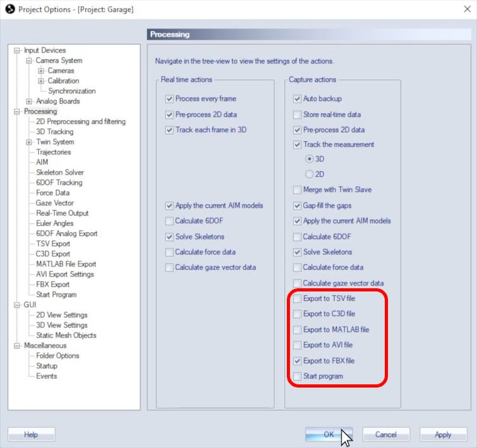Uncheck Export to FBX file
The height and width of the screenshot is (448, 477).
pos(297,361)
